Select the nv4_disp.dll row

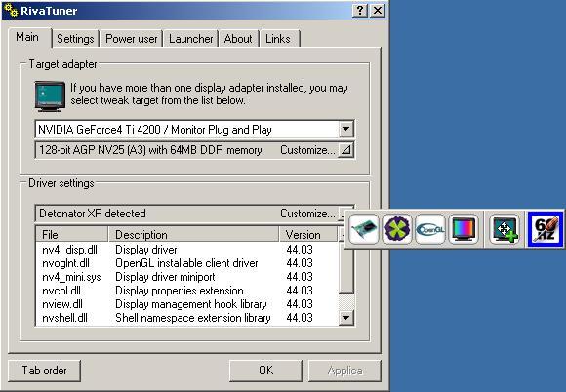pyautogui.click(x=187, y=250)
